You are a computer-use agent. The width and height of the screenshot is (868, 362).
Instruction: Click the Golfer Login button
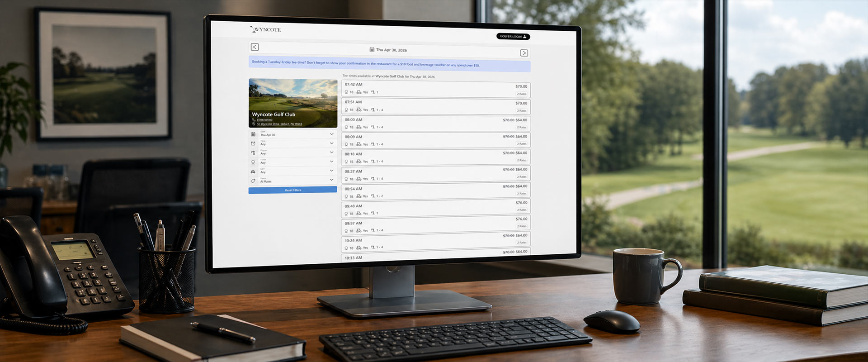click(x=513, y=37)
